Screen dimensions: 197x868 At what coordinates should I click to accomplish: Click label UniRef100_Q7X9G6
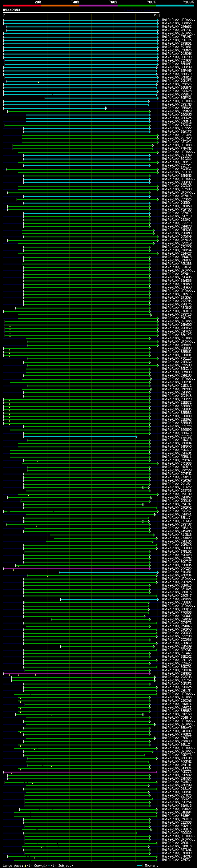pyautogui.click(x=177, y=463)
